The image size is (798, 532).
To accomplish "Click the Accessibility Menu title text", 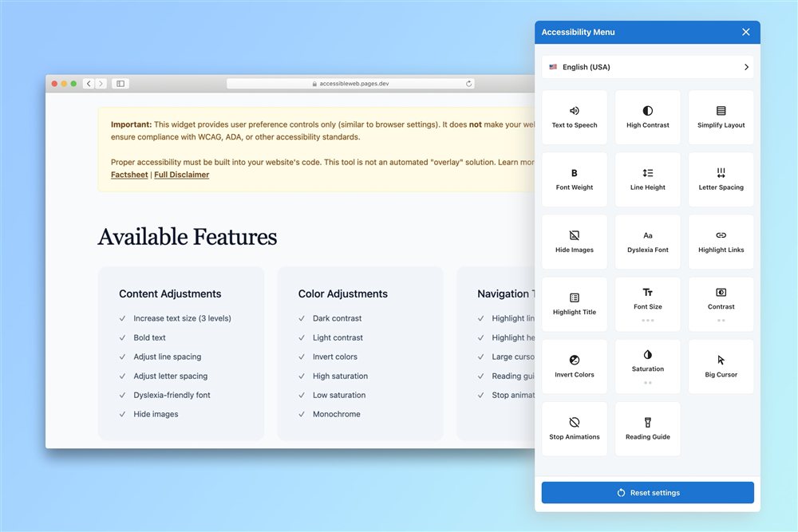I will pyautogui.click(x=578, y=32).
